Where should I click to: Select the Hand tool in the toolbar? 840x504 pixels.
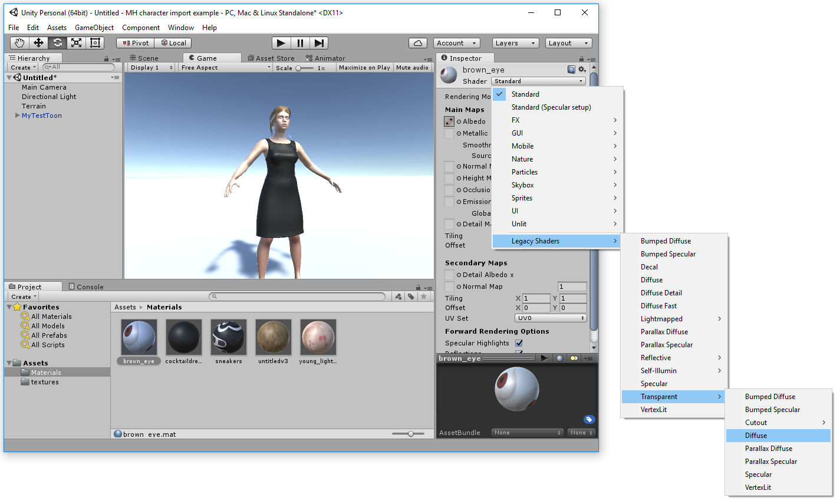pos(19,43)
